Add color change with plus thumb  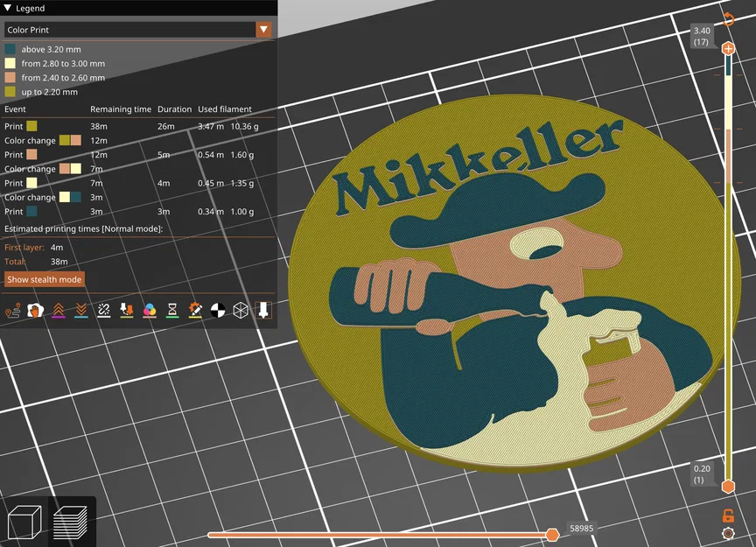(x=728, y=49)
